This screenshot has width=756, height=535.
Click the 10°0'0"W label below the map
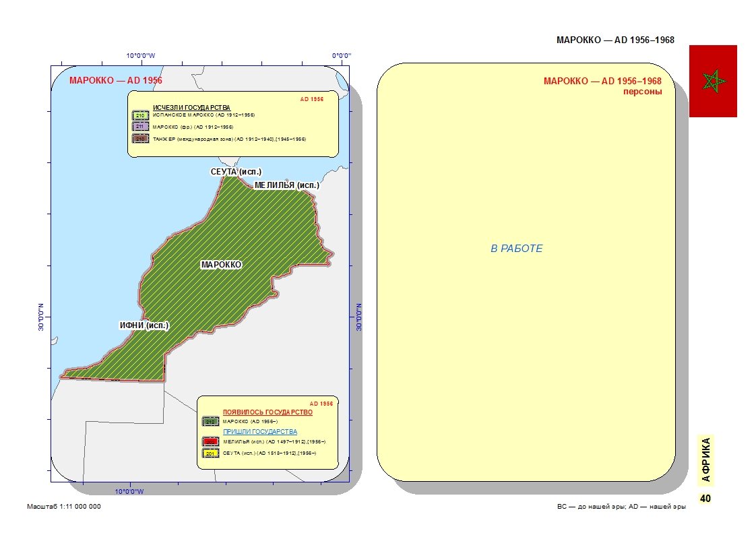tap(129, 492)
